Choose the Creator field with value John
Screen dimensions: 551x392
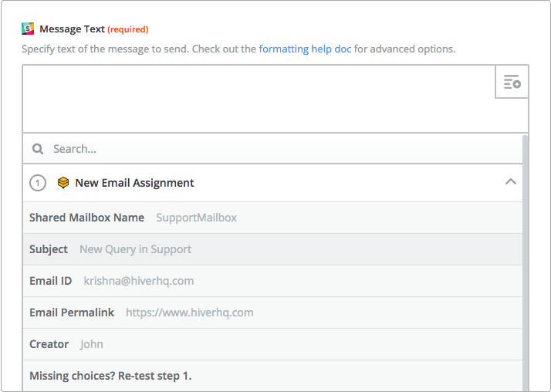272,344
